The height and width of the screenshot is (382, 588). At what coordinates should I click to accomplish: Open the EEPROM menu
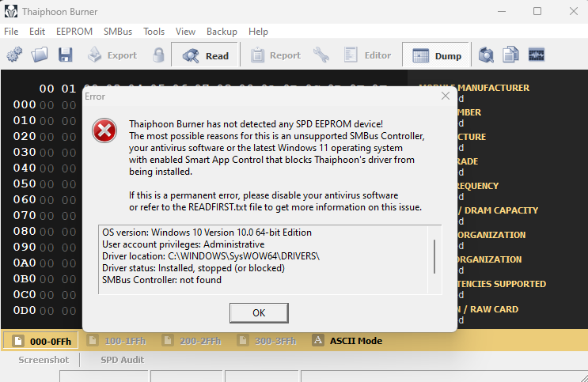tap(74, 32)
